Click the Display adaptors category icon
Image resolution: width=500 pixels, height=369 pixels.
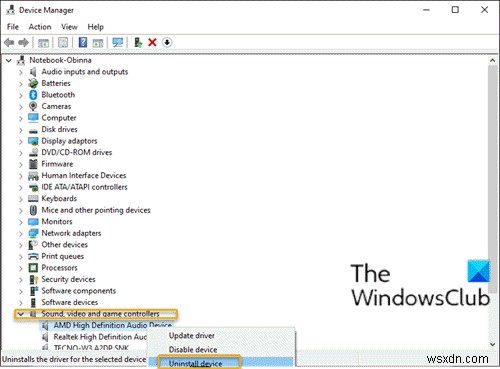(33, 141)
